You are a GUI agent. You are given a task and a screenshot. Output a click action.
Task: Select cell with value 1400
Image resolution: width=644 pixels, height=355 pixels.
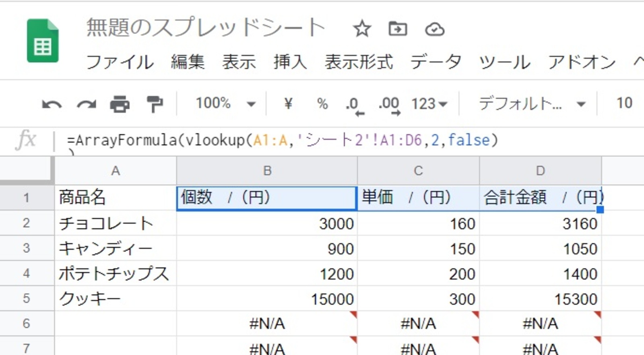click(540, 273)
